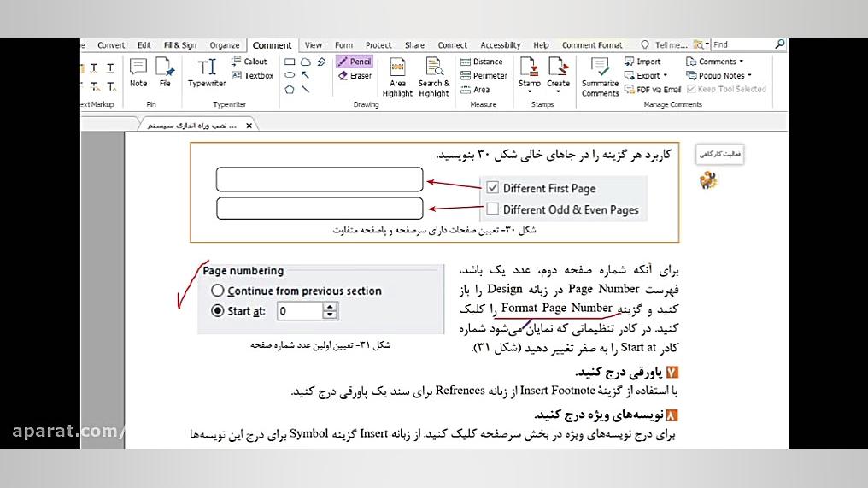Select the Polygon drawing shape
868x488 pixels.
tap(290, 89)
